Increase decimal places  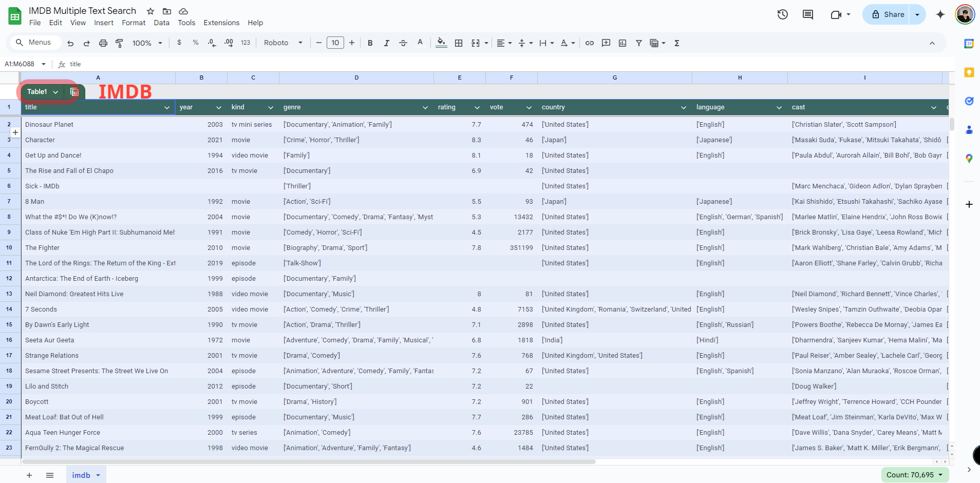229,43
